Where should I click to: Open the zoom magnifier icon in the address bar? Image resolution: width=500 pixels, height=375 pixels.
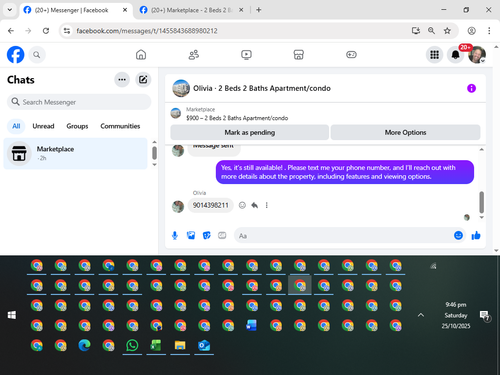(x=431, y=31)
